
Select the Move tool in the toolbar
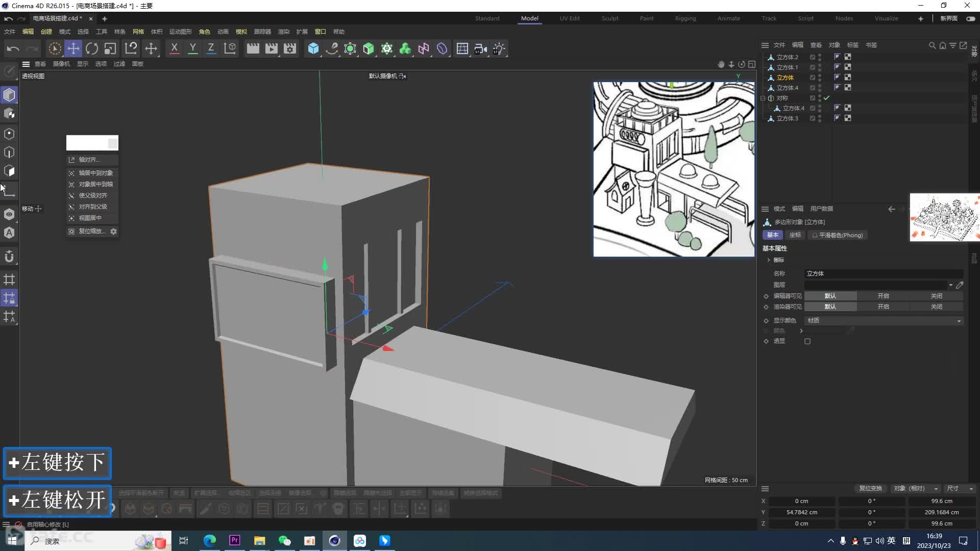pos(73,49)
